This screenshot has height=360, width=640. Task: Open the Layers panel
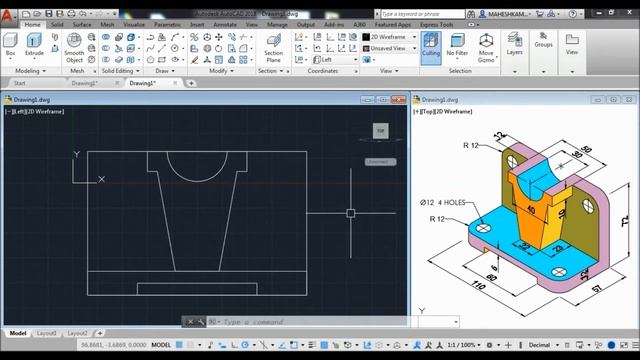[x=514, y=44]
